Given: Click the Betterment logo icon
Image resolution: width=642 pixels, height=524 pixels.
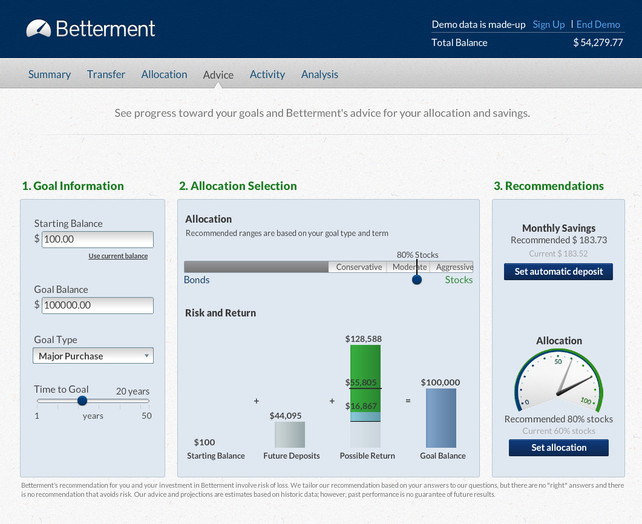Looking at the screenshot, I should pos(38,29).
